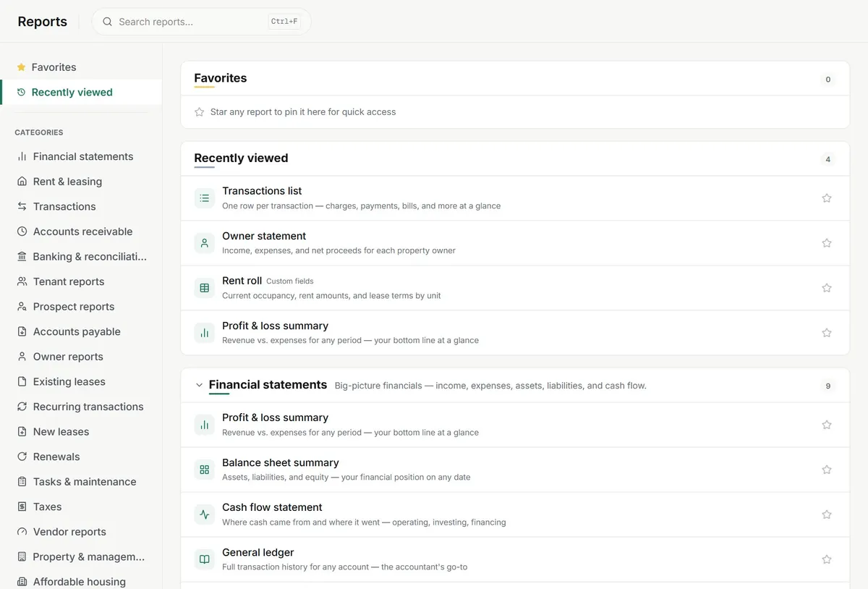Open the Transactions list report title

pos(262,191)
